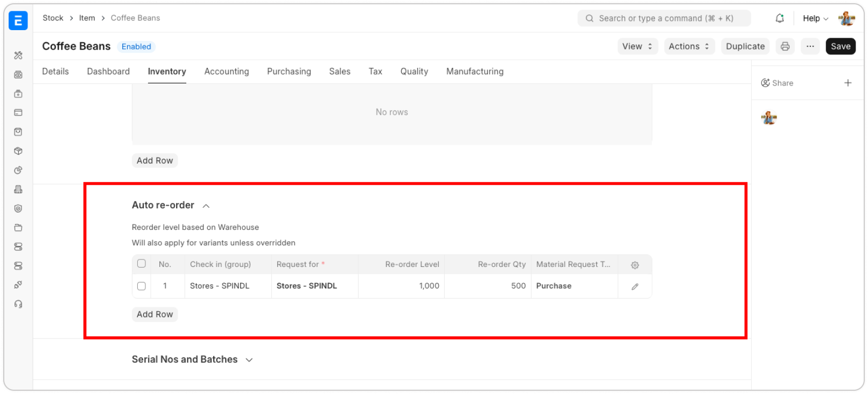
Task: Go to the Item breadcrumb link
Action: 87,18
